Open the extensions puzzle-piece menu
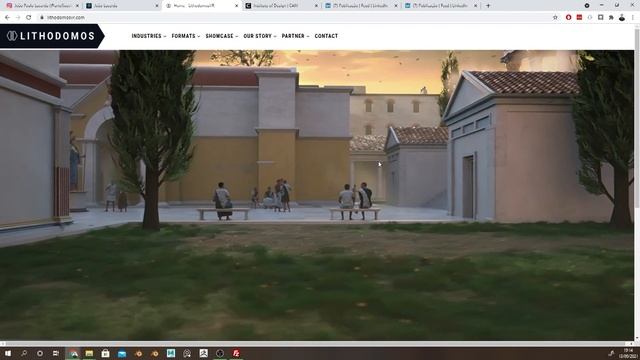This screenshot has height=360, width=640. click(x=611, y=18)
